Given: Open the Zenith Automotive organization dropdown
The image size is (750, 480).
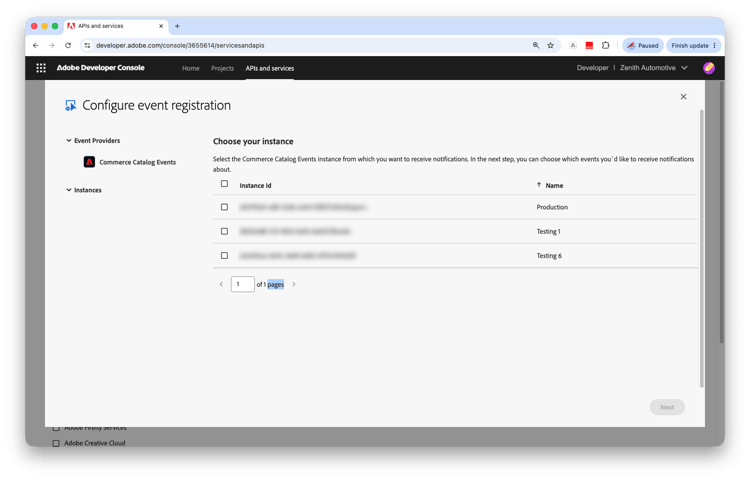Looking at the screenshot, I should (x=654, y=68).
